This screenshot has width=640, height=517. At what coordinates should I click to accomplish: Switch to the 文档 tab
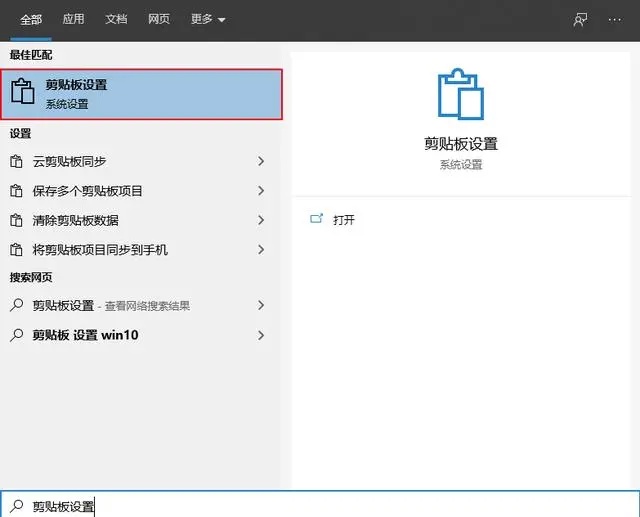pyautogui.click(x=116, y=19)
